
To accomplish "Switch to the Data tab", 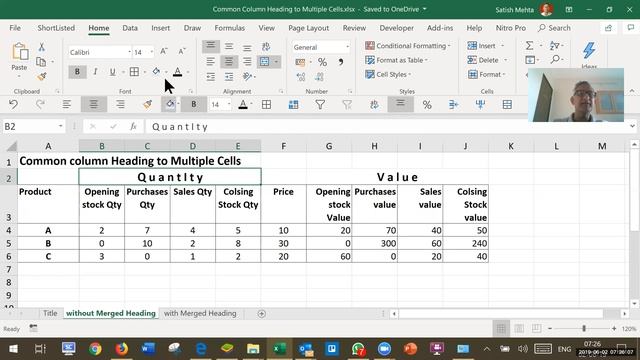I will (130, 28).
